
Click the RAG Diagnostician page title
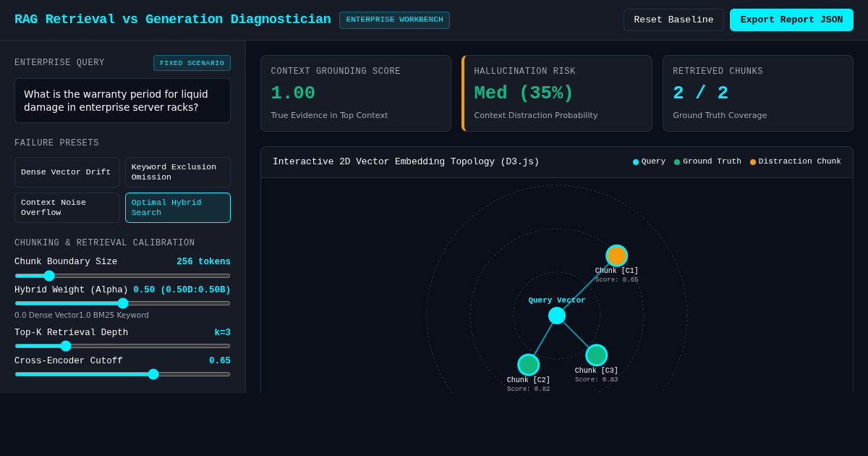(172, 20)
